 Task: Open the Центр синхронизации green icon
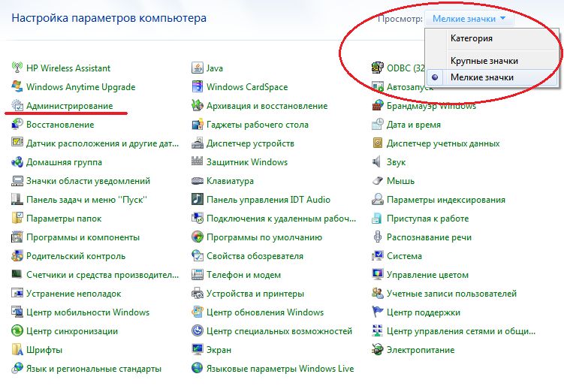17,331
